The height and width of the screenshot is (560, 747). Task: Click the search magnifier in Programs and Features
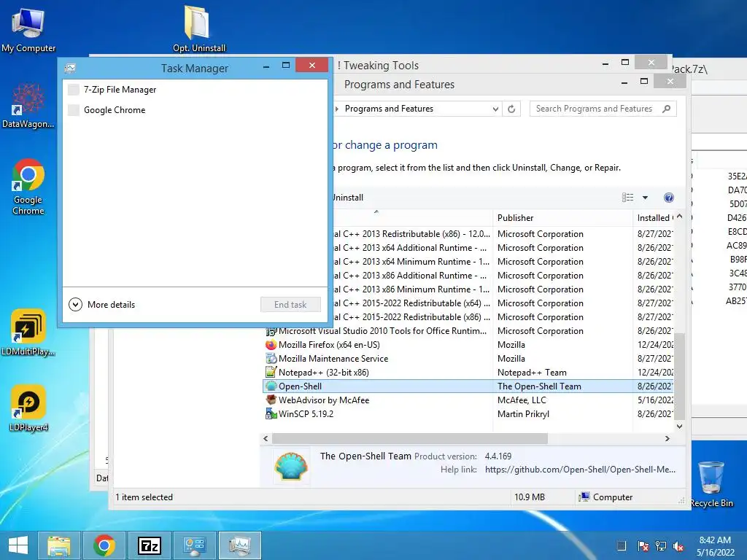point(667,109)
